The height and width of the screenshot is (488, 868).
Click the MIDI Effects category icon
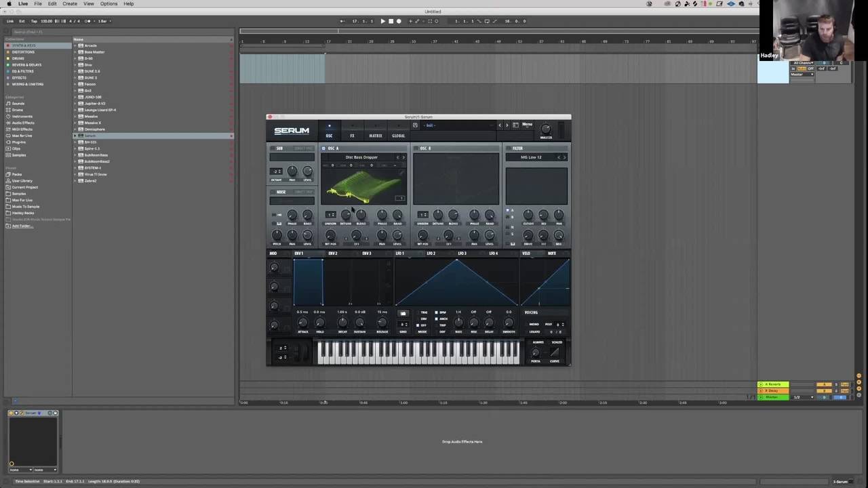click(8, 129)
